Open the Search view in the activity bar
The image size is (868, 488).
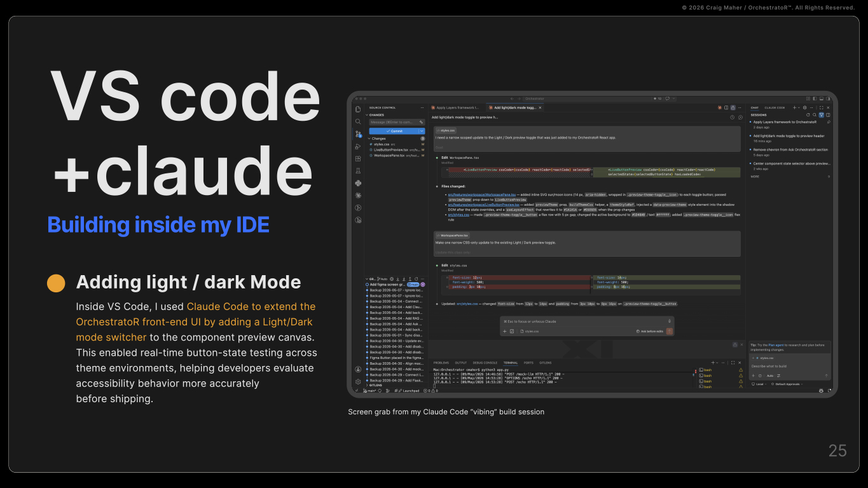click(x=358, y=121)
